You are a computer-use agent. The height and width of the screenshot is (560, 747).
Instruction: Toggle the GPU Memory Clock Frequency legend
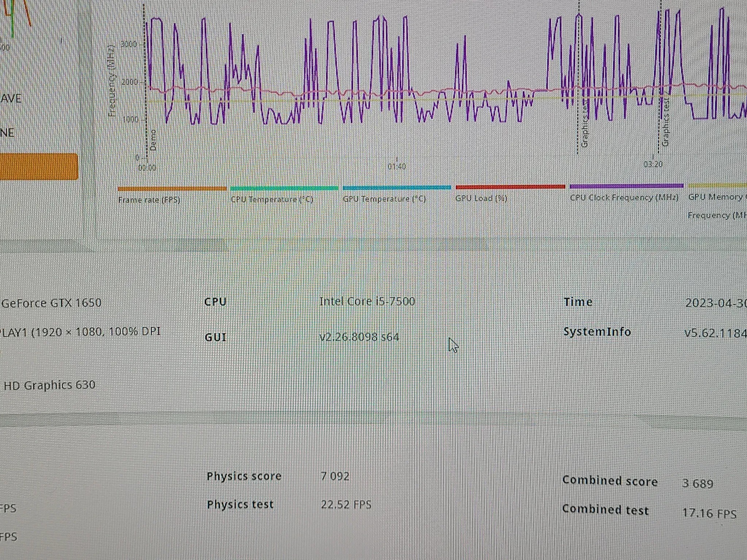pos(717,206)
